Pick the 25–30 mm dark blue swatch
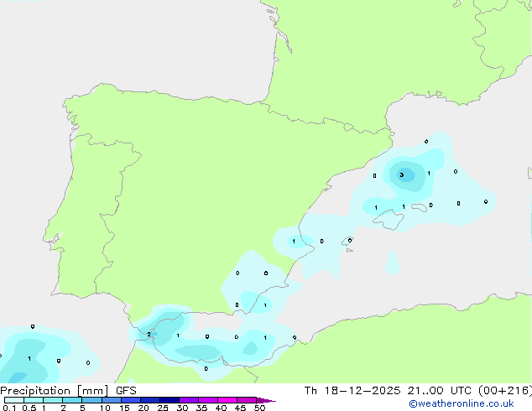 pos(170,400)
